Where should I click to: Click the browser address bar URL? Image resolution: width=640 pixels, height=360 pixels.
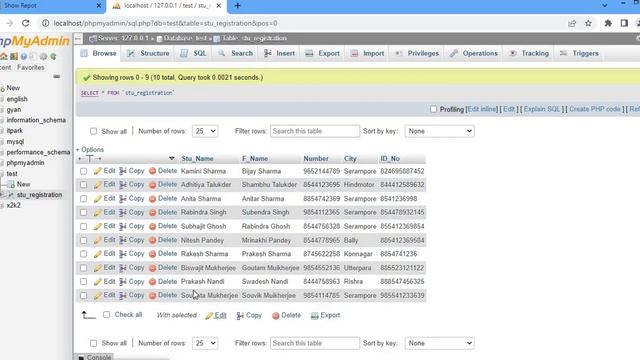[165, 23]
